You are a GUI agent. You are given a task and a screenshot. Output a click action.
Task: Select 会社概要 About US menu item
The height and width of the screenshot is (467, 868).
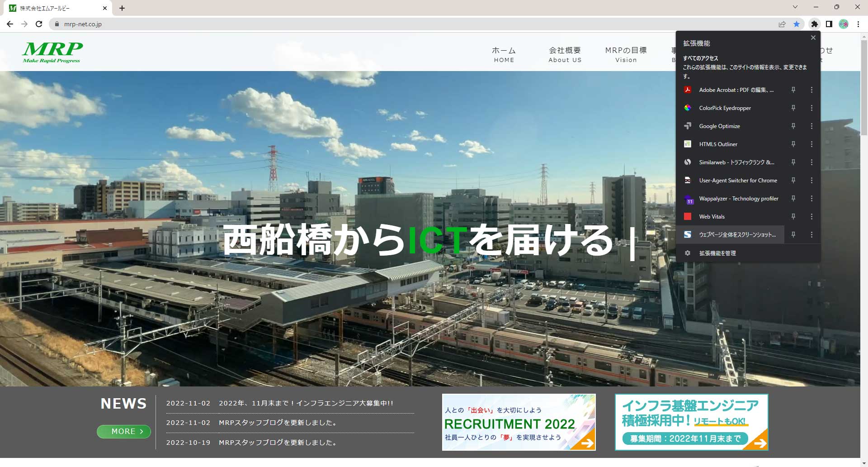(x=565, y=54)
